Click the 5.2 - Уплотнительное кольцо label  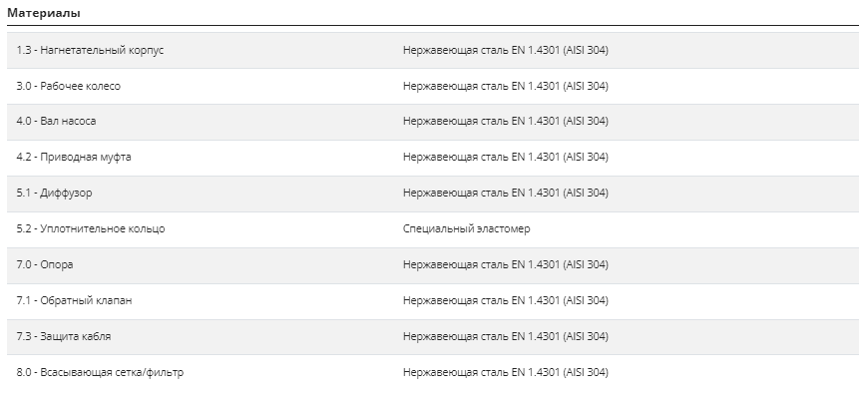point(90,228)
